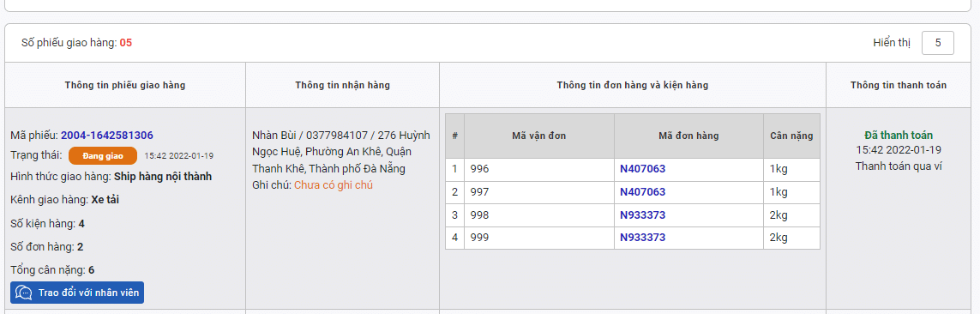Click the chat icon on Trao đổi button
980x314 pixels.
[x=24, y=293]
